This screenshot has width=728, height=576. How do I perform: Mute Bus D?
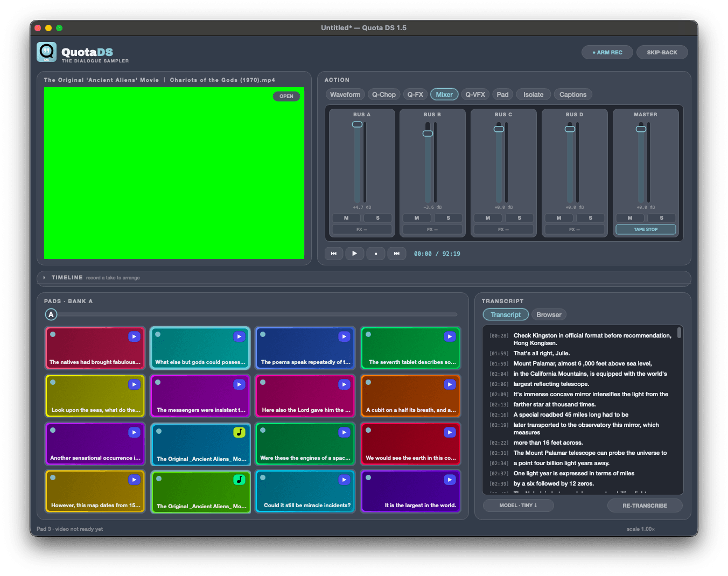[559, 218]
